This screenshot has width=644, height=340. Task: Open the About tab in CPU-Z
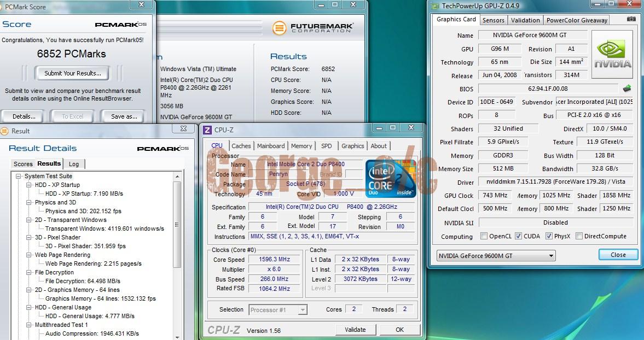(x=378, y=145)
